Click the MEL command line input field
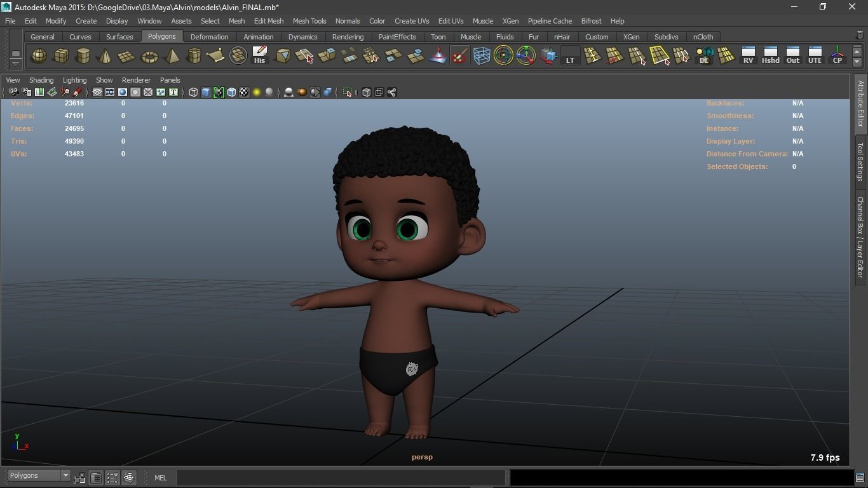Screen dimensions: 868x488 point(341,477)
